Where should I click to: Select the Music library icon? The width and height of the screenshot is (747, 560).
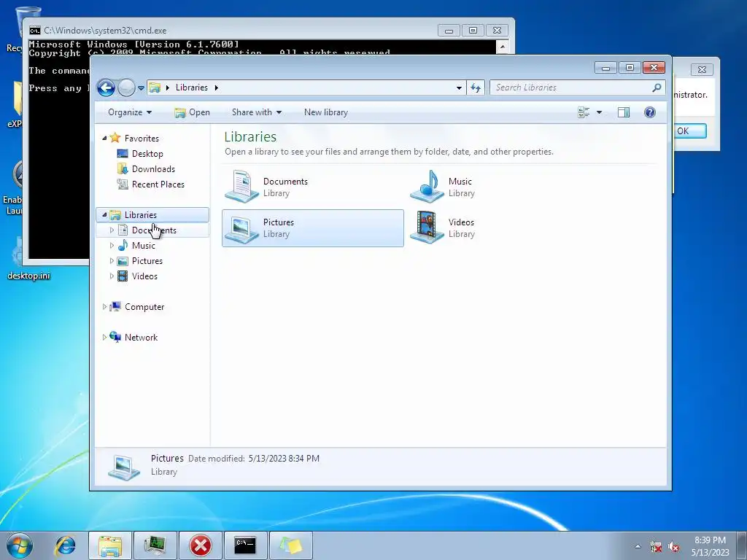427,186
